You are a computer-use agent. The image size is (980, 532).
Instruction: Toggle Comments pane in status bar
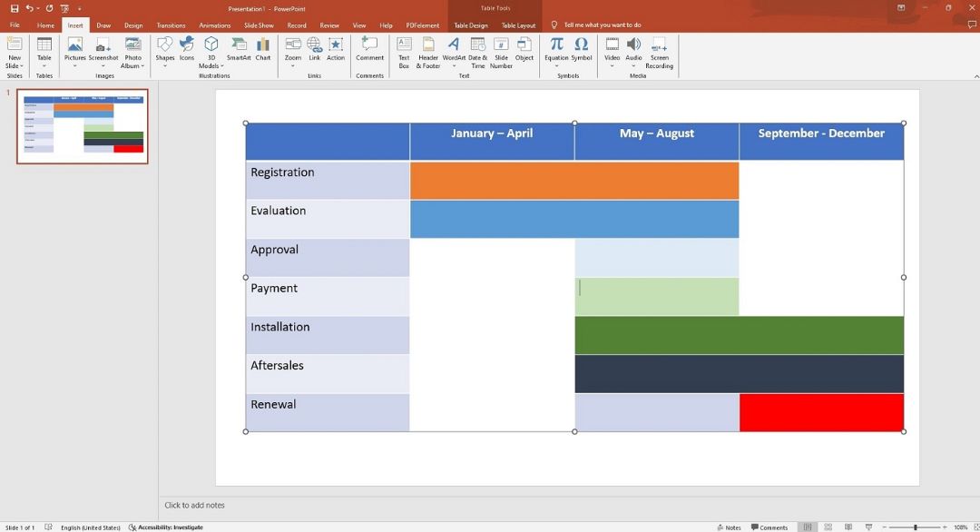click(x=769, y=527)
